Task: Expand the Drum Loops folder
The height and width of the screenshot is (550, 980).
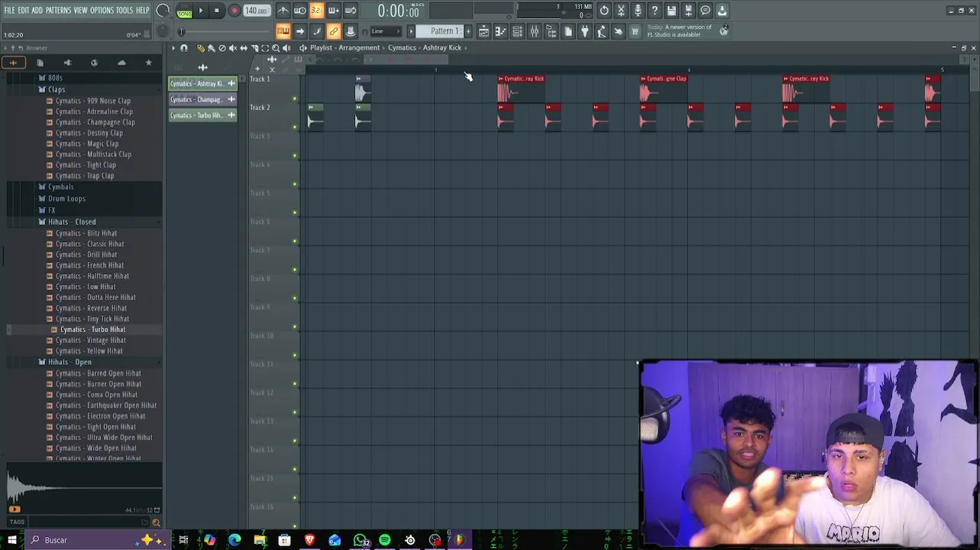Action: pyautogui.click(x=66, y=199)
